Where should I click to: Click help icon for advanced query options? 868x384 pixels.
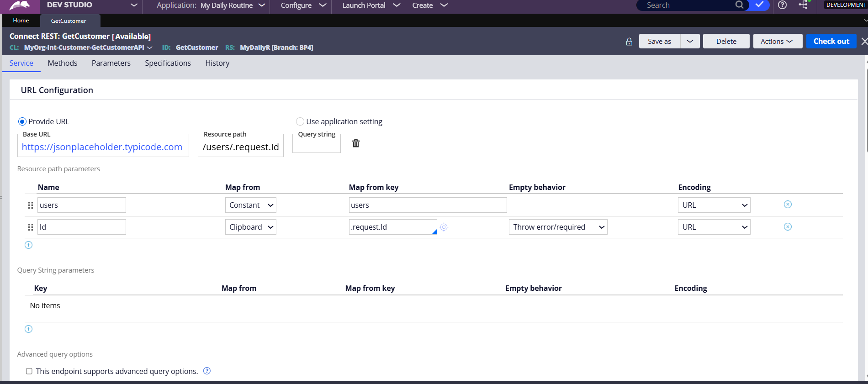tap(207, 371)
